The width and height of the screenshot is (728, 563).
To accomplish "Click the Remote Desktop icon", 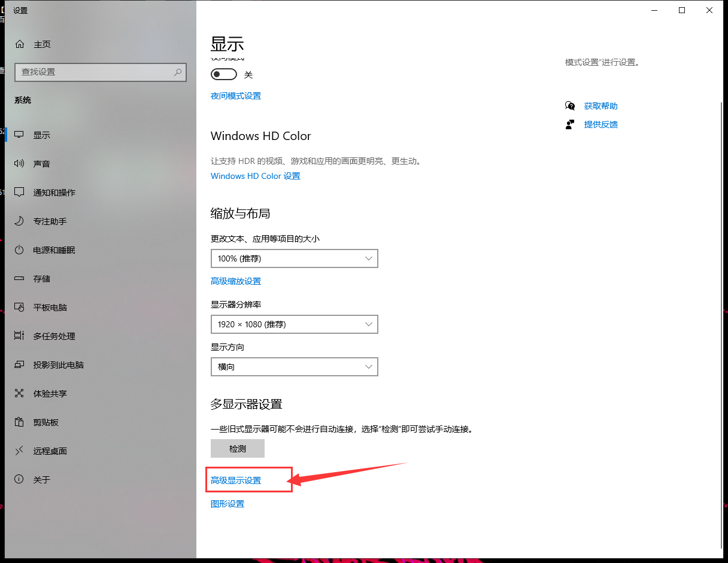I will 20,451.
